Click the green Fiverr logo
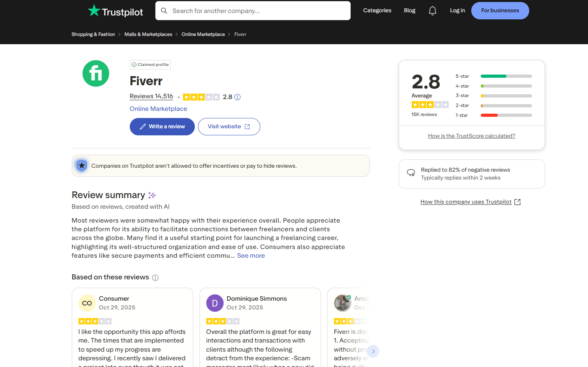Viewport: 588px width, 367px height. (96, 73)
